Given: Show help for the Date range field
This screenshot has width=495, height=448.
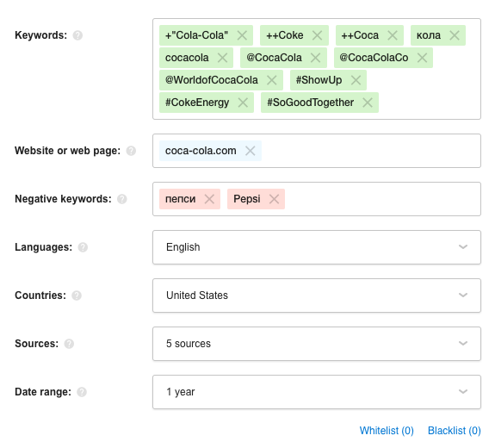Looking at the screenshot, I should (82, 392).
